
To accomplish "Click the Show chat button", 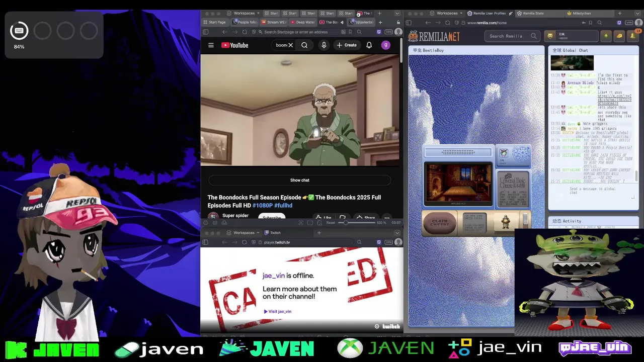I will (x=300, y=180).
